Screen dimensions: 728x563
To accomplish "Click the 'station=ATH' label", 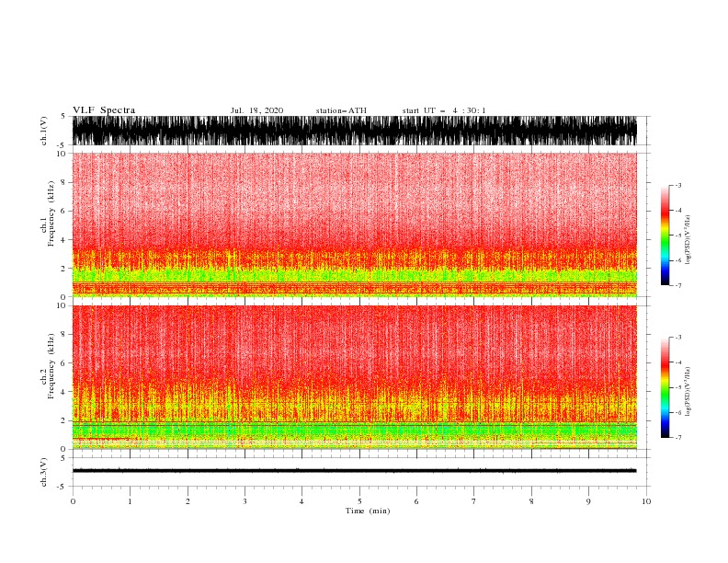I will pos(341,110).
